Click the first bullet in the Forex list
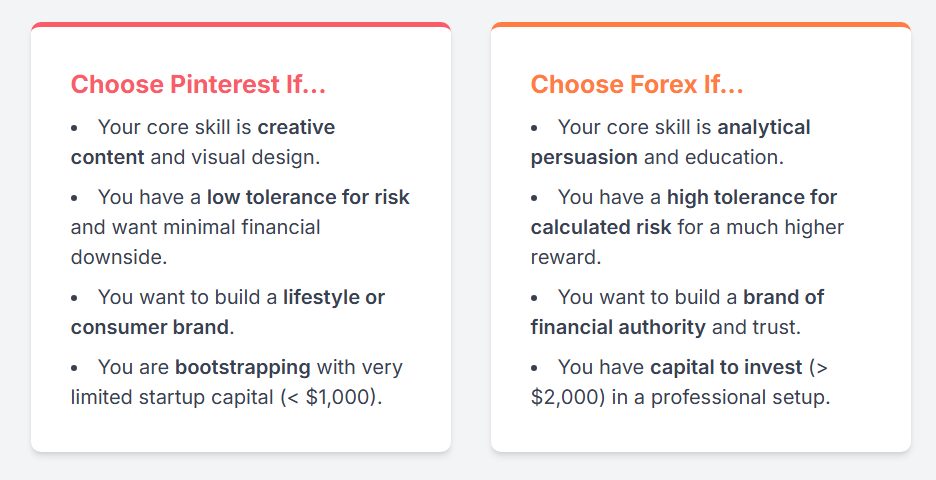The width and height of the screenshot is (936, 480). [534, 128]
